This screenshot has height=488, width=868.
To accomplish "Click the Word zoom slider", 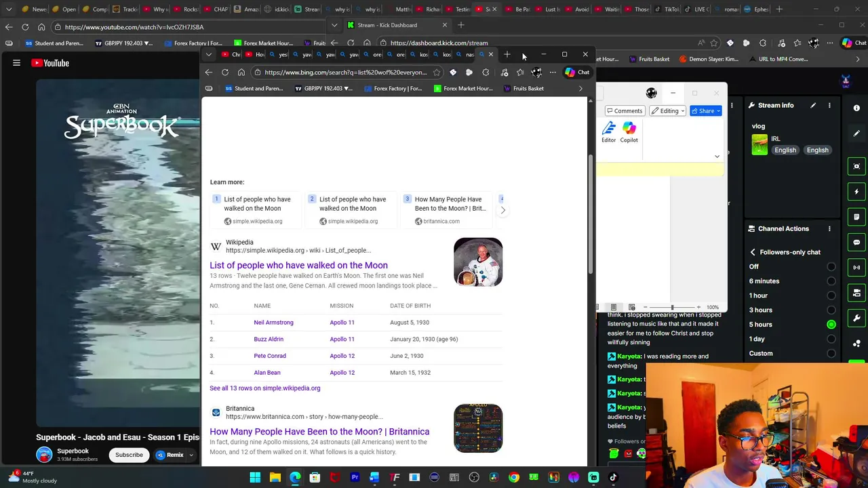I will (672, 307).
